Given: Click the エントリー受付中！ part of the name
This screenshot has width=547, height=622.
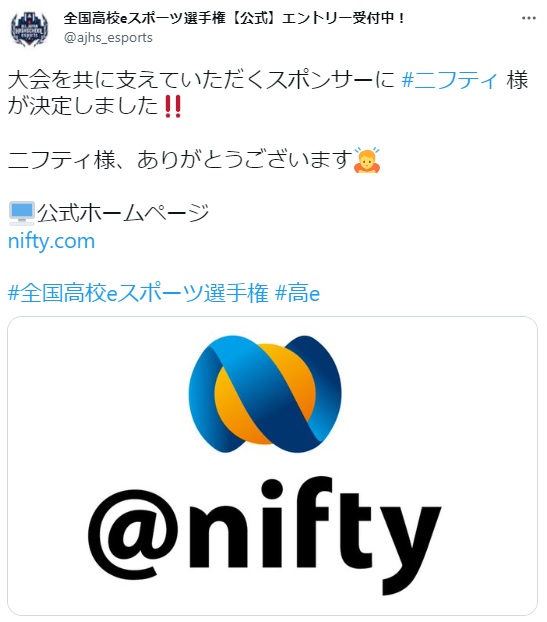Looking at the screenshot, I should tap(344, 18).
